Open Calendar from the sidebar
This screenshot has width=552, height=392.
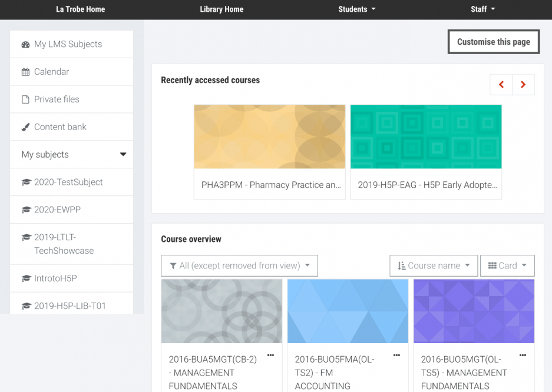click(71, 72)
